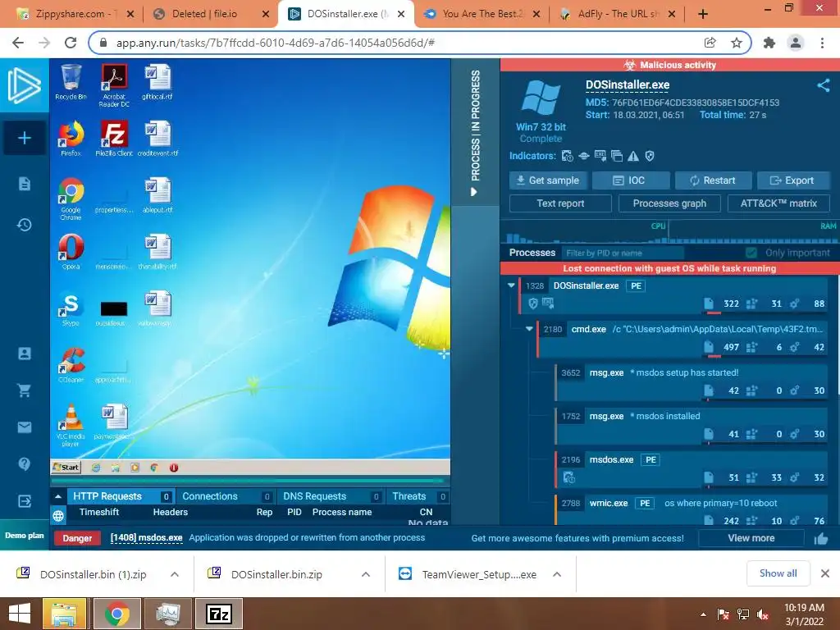Switch to Connections tab
The width and height of the screenshot is (840, 630).
click(226, 496)
